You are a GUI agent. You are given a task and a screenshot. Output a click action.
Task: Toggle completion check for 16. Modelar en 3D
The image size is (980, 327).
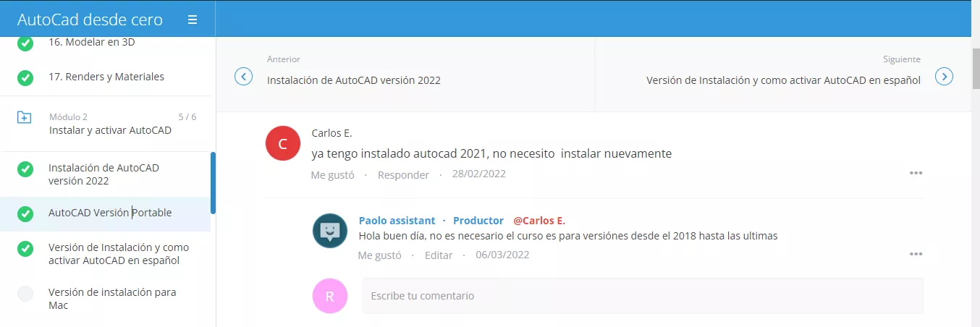(x=25, y=43)
